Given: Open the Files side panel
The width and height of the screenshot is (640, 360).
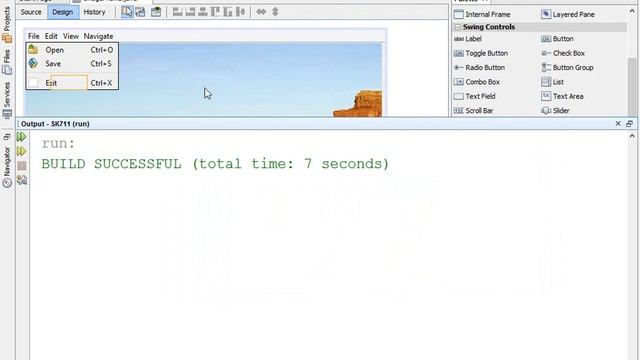Looking at the screenshot, I should pyautogui.click(x=7, y=62).
